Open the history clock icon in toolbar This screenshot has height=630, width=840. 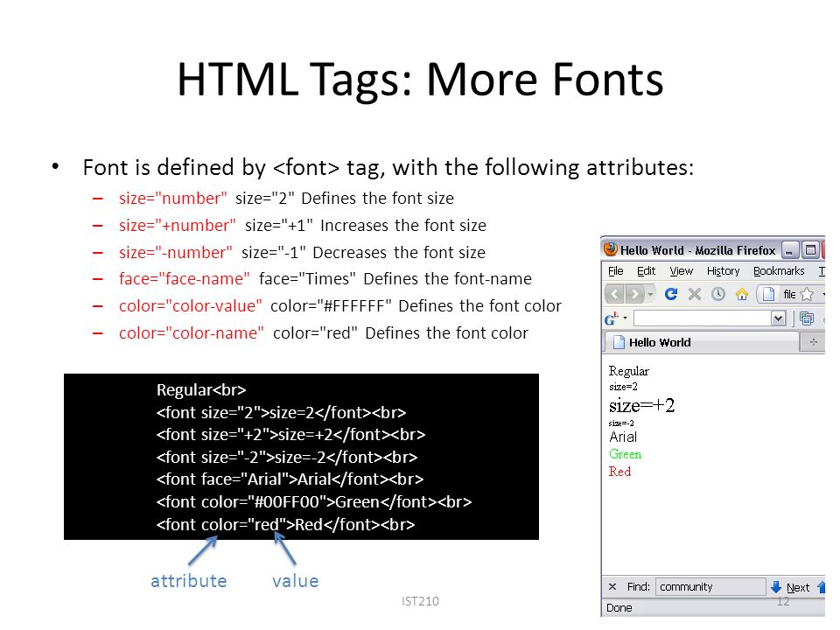click(x=717, y=294)
